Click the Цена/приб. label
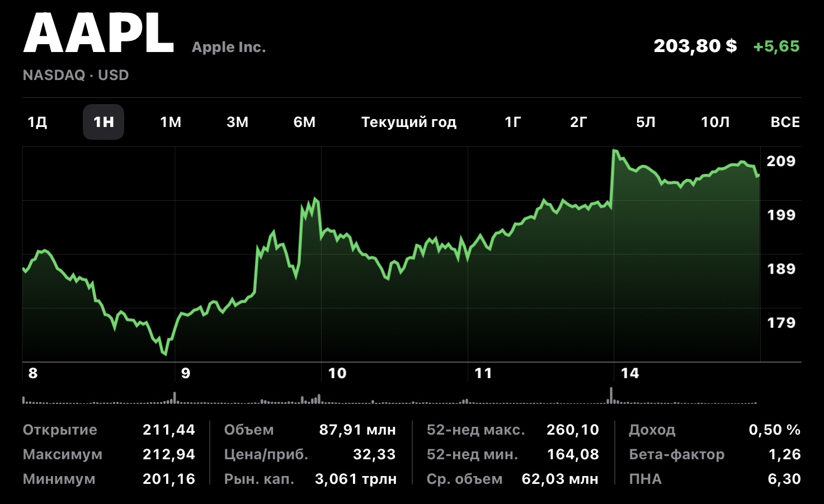Image resolution: width=824 pixels, height=504 pixels. [266, 454]
